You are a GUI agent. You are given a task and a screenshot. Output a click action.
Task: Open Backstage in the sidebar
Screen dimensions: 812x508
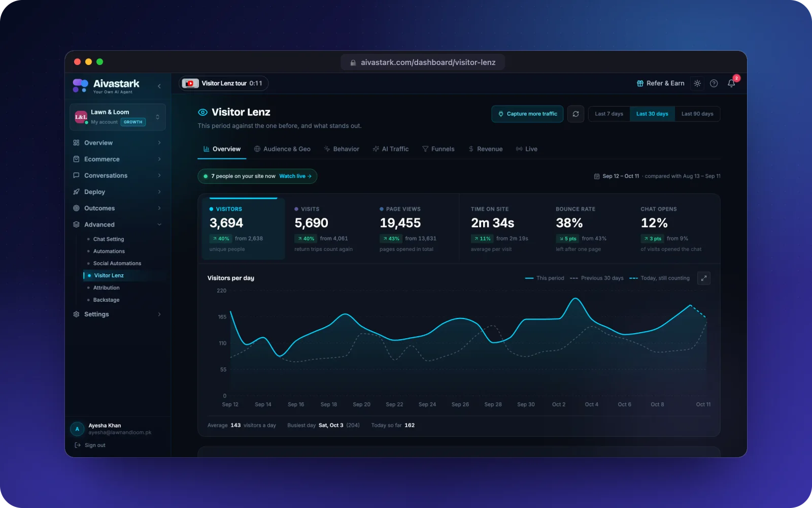point(106,300)
